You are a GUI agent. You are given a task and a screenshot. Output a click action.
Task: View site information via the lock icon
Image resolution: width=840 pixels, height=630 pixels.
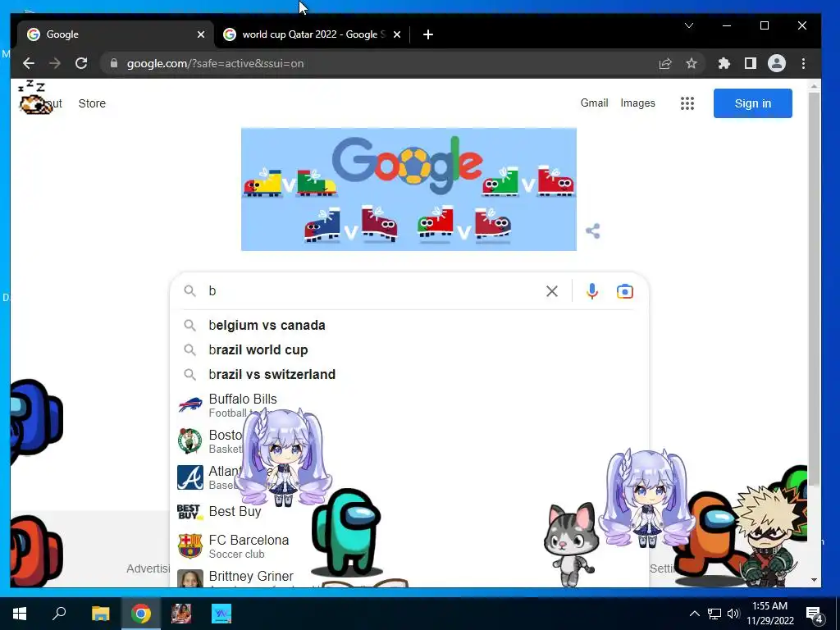point(113,63)
